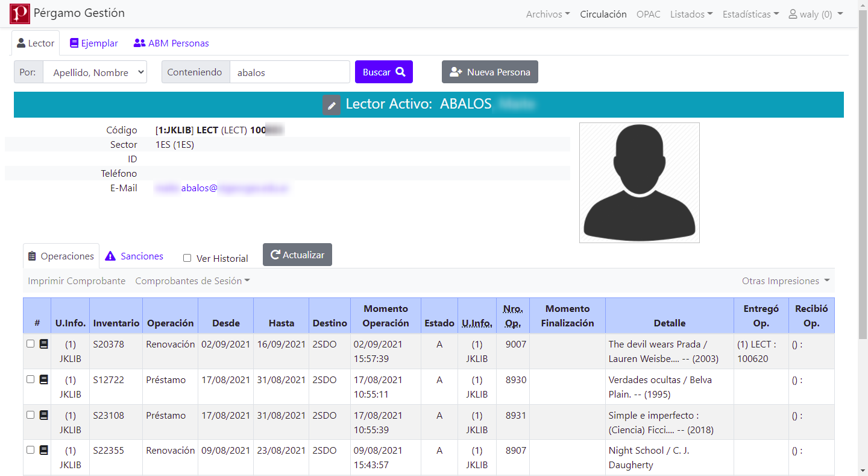Switch to the Ejemplar tab
The height and width of the screenshot is (476, 868).
coord(94,43)
